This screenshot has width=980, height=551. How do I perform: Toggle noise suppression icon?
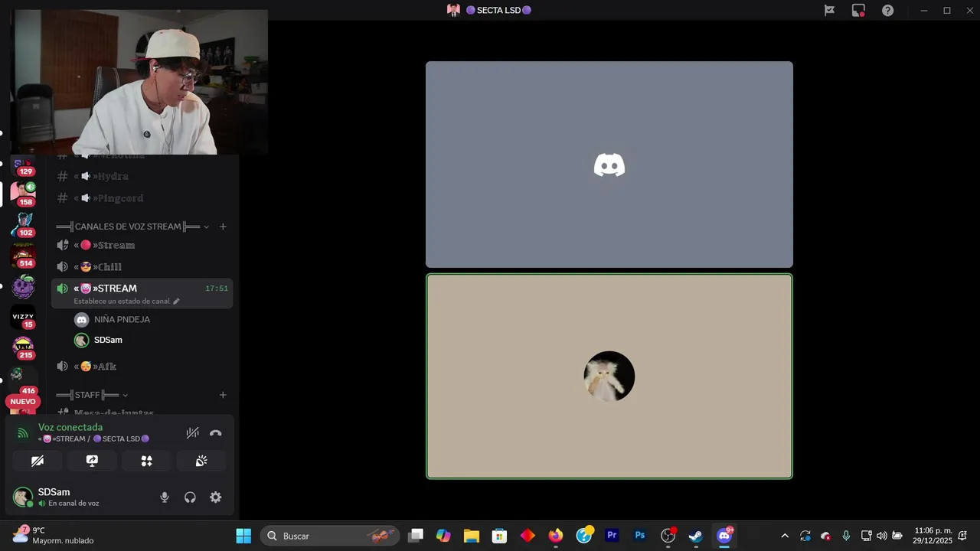[192, 433]
